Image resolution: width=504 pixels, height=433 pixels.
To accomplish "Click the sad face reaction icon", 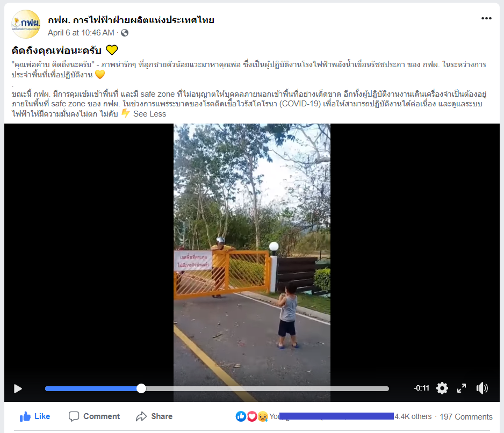I will 263,416.
